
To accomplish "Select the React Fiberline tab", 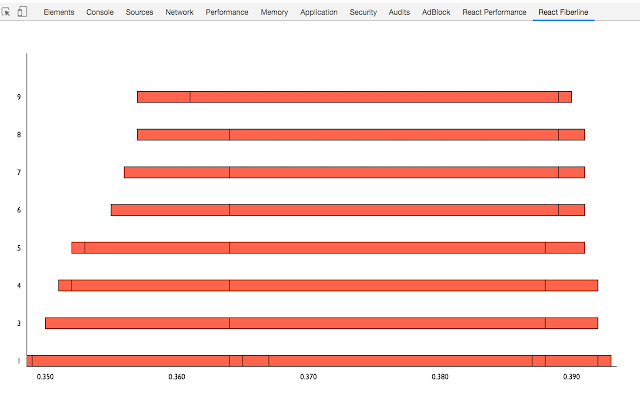I will (564, 12).
